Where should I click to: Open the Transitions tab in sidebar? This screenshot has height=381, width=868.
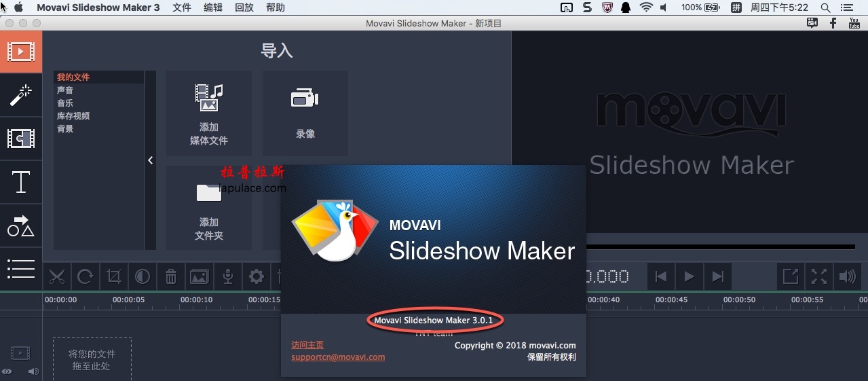(x=21, y=139)
